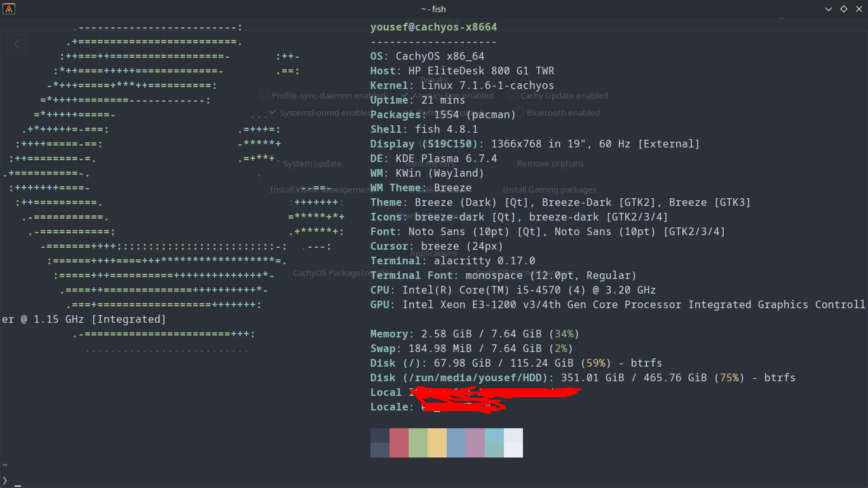Click the 'Packages: 1554 (pacman)' line

443,115
